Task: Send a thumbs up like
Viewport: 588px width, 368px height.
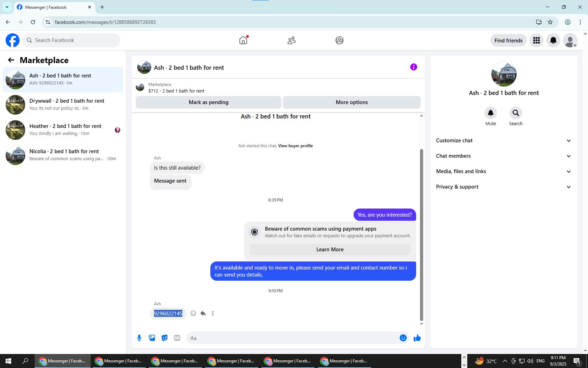Action: click(417, 338)
